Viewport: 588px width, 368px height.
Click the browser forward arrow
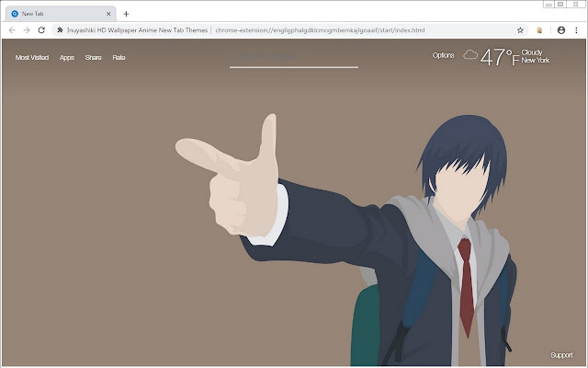coord(27,30)
